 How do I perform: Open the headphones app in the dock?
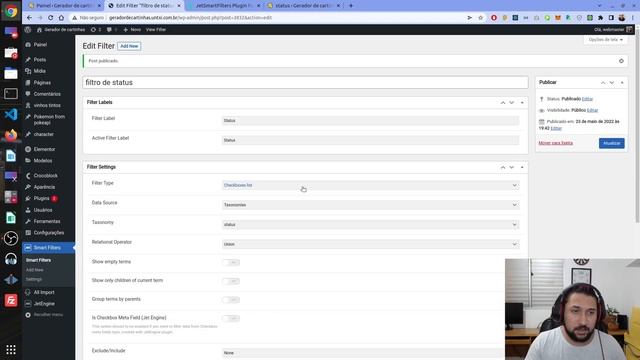[x=11, y=259]
